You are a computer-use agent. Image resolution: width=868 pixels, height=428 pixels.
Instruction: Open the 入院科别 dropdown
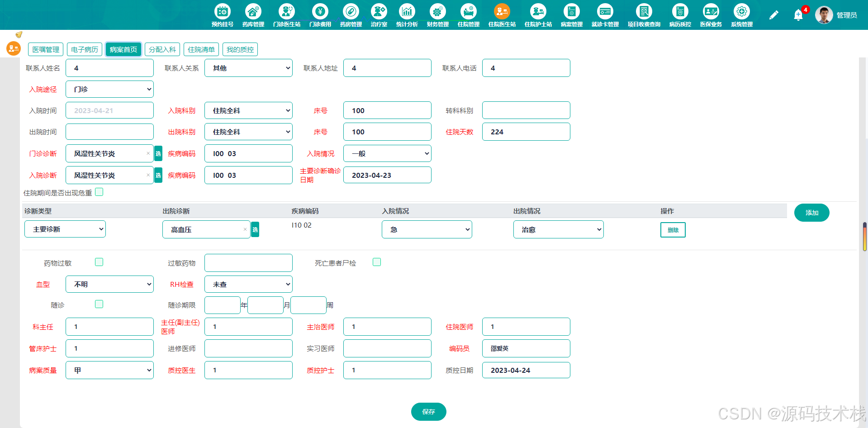tap(248, 110)
